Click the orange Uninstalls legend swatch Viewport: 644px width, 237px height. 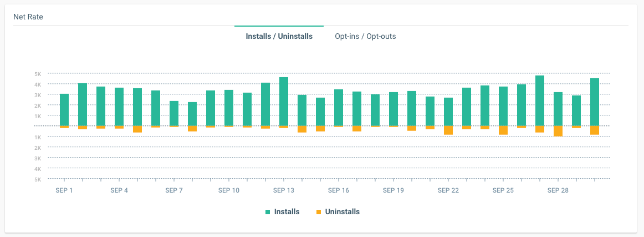coord(318,212)
